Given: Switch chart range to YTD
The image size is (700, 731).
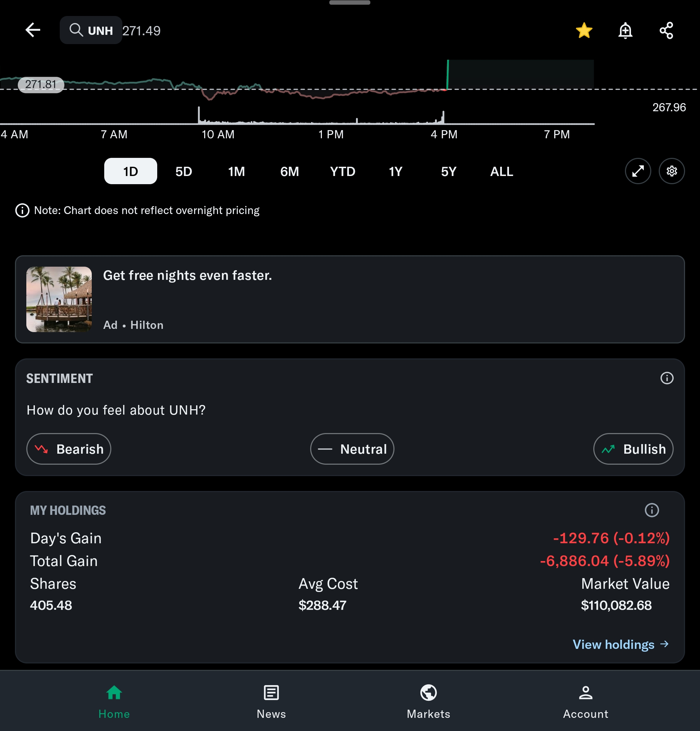Looking at the screenshot, I should coord(343,172).
